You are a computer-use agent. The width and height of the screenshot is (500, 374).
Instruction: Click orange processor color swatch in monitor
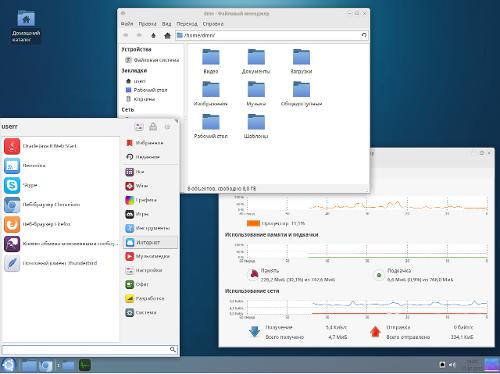pos(253,223)
